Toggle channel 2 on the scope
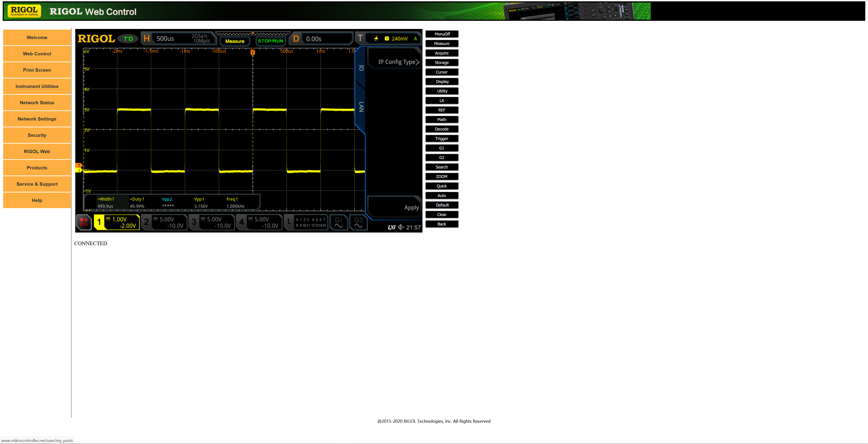 (x=164, y=222)
